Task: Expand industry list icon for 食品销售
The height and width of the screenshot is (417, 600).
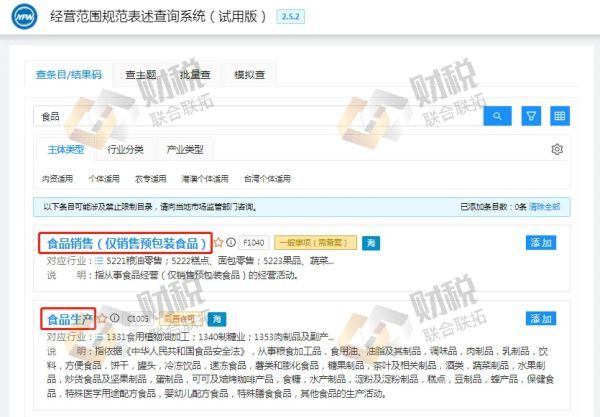Action: click(99, 261)
